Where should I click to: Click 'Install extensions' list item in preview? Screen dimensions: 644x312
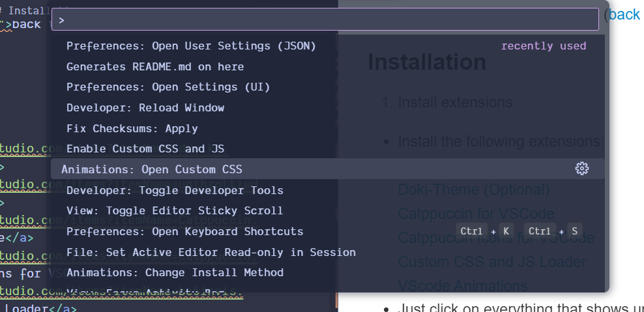(455, 102)
